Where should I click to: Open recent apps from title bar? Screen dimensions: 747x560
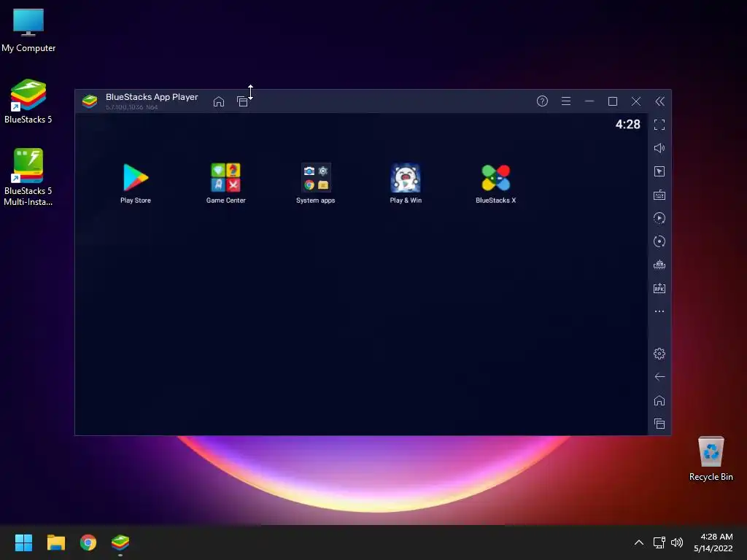pos(242,101)
